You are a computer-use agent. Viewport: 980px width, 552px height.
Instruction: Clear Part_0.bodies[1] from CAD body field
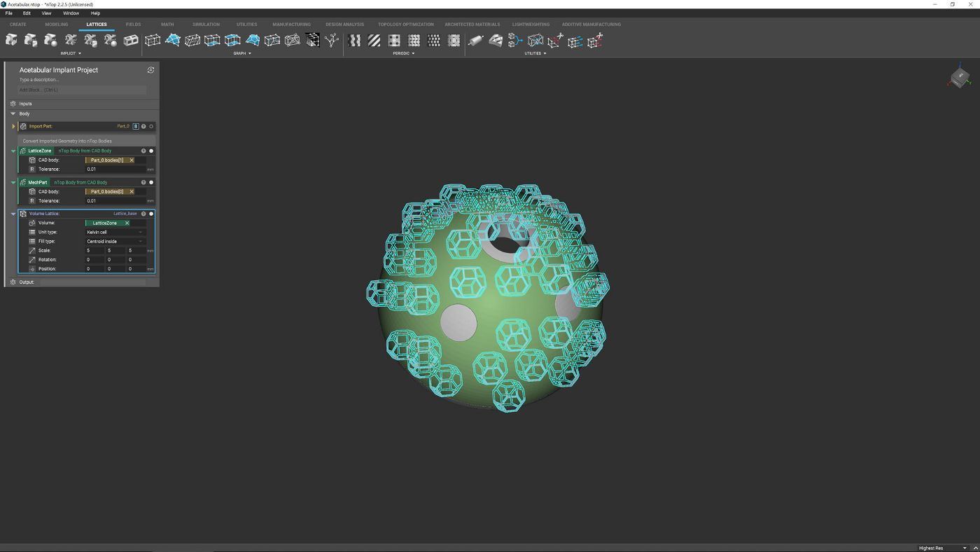[x=132, y=160]
